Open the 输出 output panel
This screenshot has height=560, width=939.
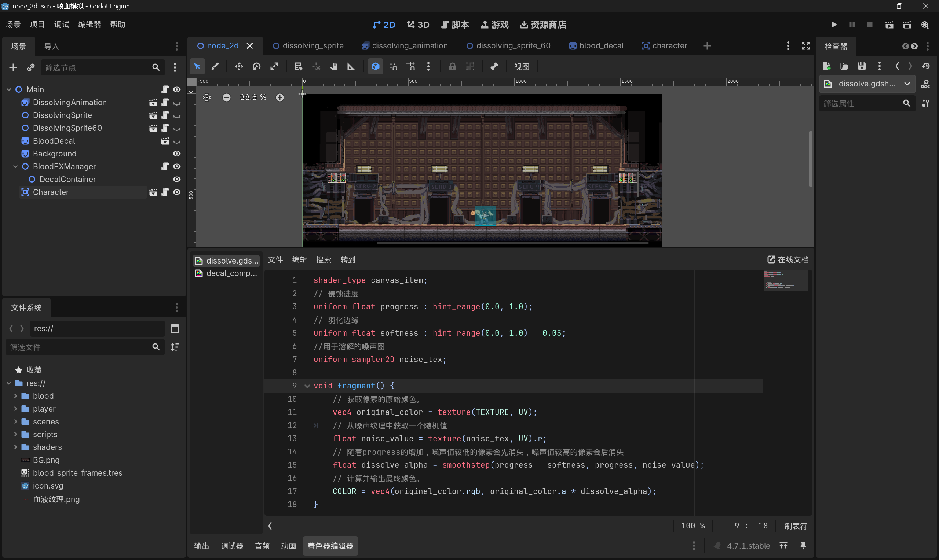[x=202, y=546]
